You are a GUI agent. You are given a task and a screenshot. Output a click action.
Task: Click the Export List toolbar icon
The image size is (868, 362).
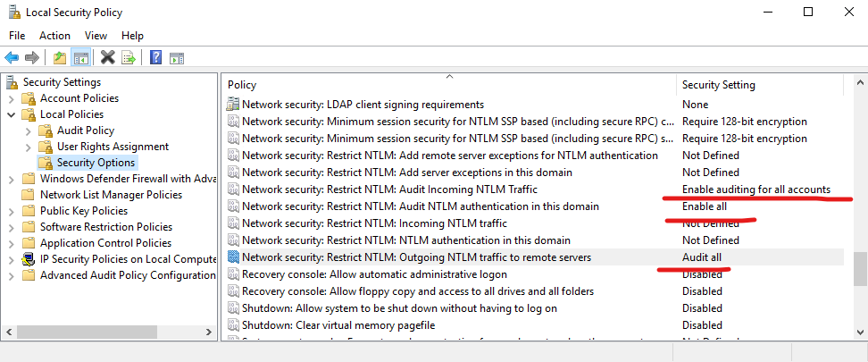129,57
